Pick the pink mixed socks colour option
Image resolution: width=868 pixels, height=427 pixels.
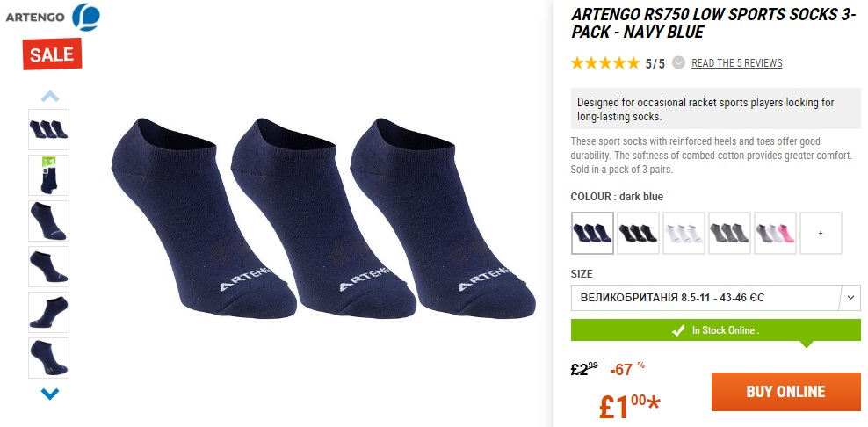(x=775, y=234)
